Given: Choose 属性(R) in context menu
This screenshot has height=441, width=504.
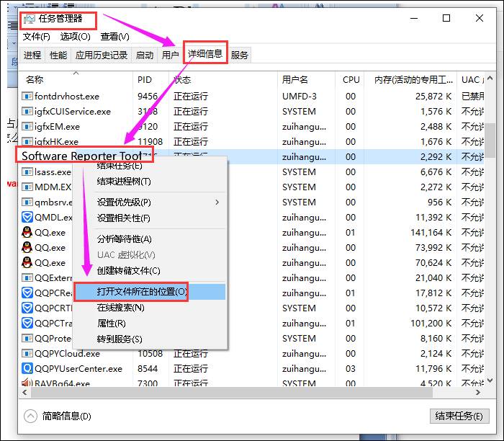Looking at the screenshot, I should click(x=111, y=323).
